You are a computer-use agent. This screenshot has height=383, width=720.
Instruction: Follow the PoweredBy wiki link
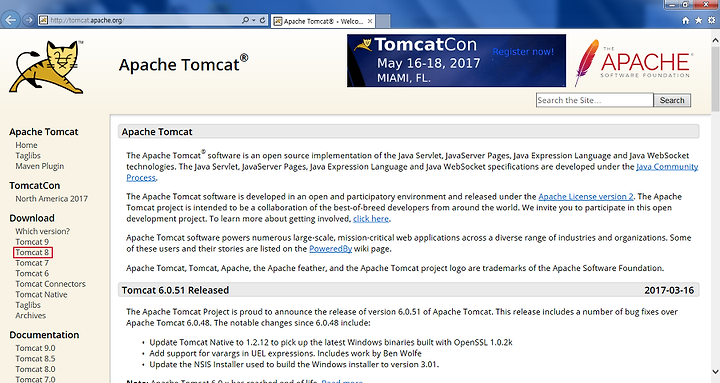[x=331, y=249]
